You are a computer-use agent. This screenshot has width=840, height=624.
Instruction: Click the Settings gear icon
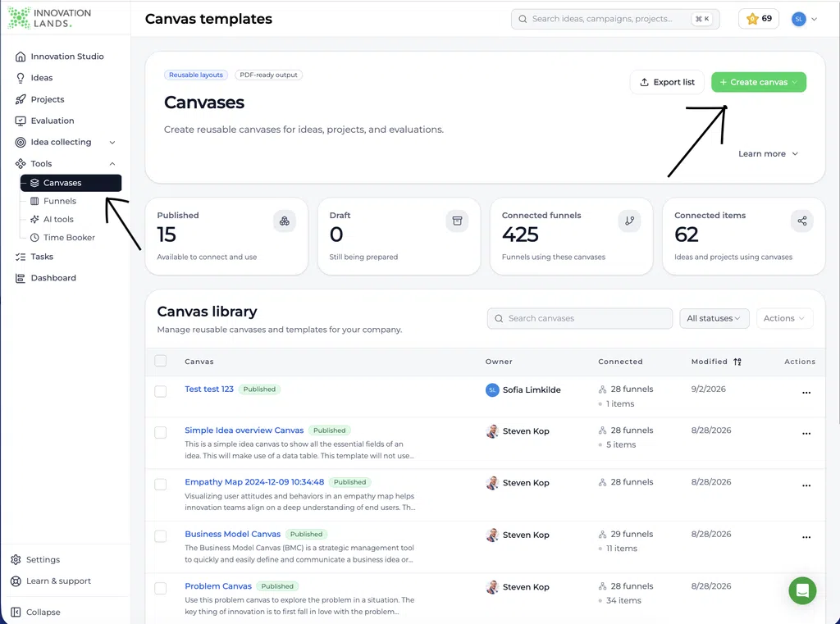(16, 559)
